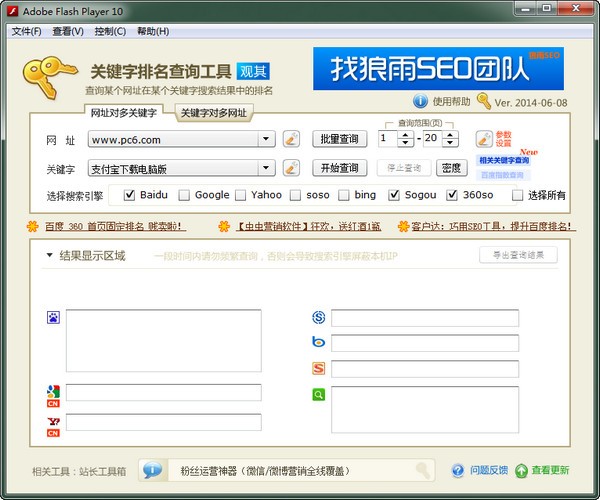Open the 帮助(H) menu
The height and width of the screenshot is (500, 600).
pyautogui.click(x=153, y=31)
